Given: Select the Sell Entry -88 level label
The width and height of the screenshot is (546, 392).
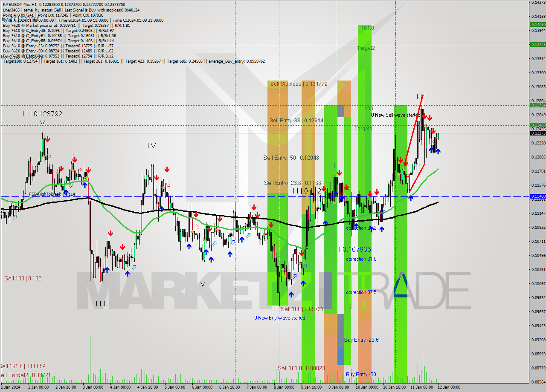Looking at the screenshot, I should (296, 121).
